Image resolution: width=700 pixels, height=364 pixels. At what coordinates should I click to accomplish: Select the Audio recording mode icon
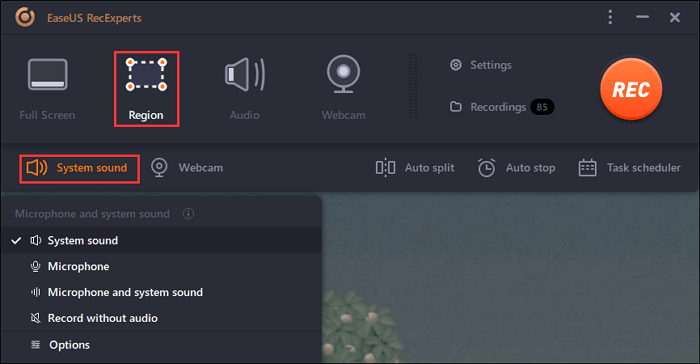pyautogui.click(x=245, y=74)
